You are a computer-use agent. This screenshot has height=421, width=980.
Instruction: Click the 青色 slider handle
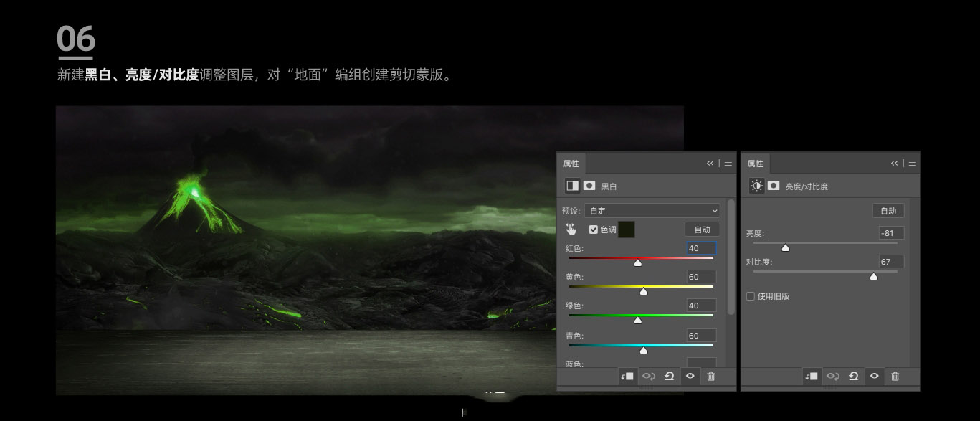click(643, 350)
